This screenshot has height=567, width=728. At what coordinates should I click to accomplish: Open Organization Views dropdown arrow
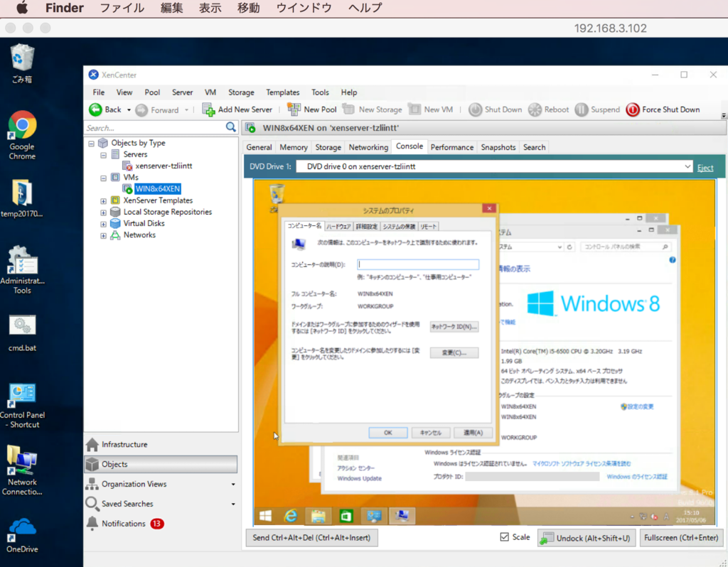click(x=233, y=485)
